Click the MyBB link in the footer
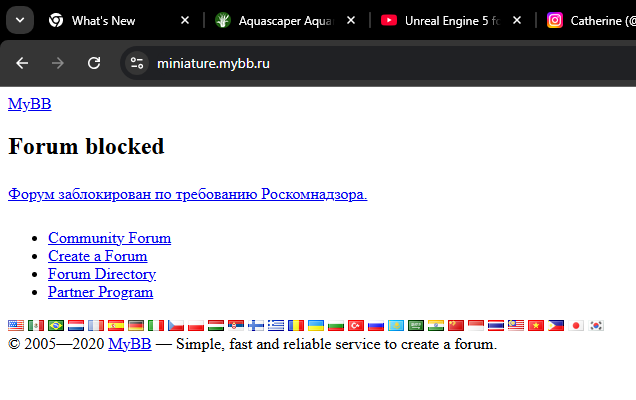Viewport: 636px width, 400px height. [x=130, y=344]
